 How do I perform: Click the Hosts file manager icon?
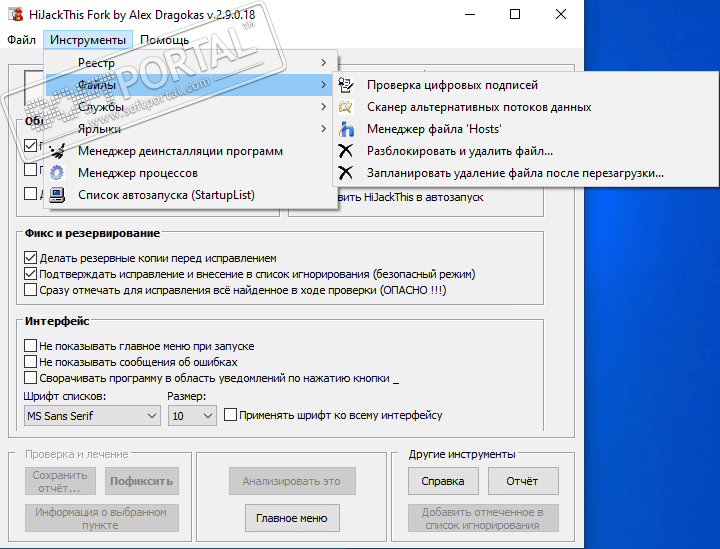pyautogui.click(x=346, y=129)
